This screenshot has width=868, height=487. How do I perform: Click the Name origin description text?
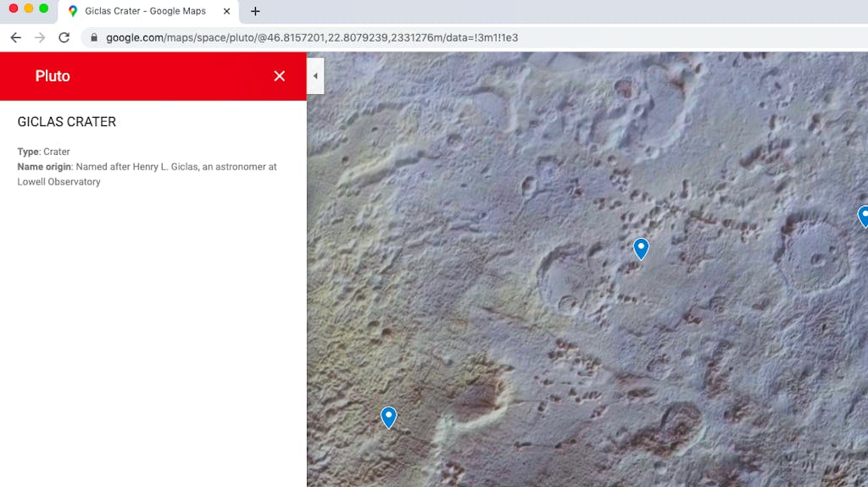[147, 174]
